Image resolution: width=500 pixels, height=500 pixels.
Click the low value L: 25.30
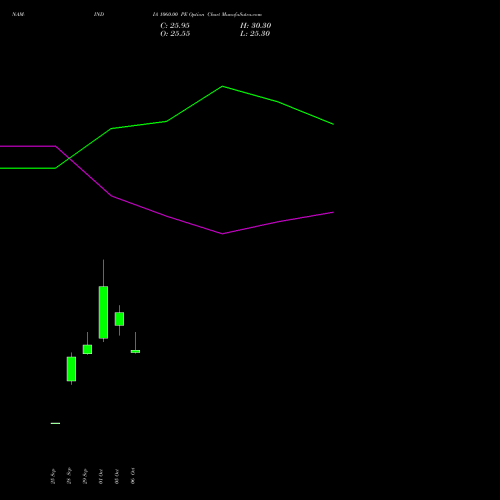point(255,34)
